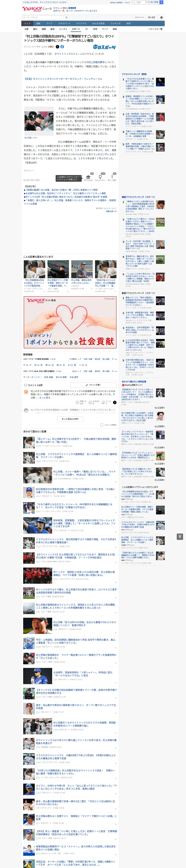Switch to the エキスパート tab
Image resolution: width=186 pixels, height=868 pixels.
(x=64, y=24)
